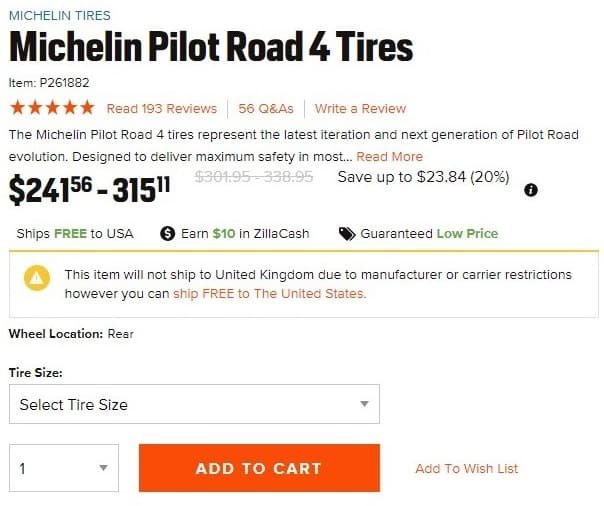Click the info icon beside savings text
This screenshot has width=604, height=506.
pos(530,190)
